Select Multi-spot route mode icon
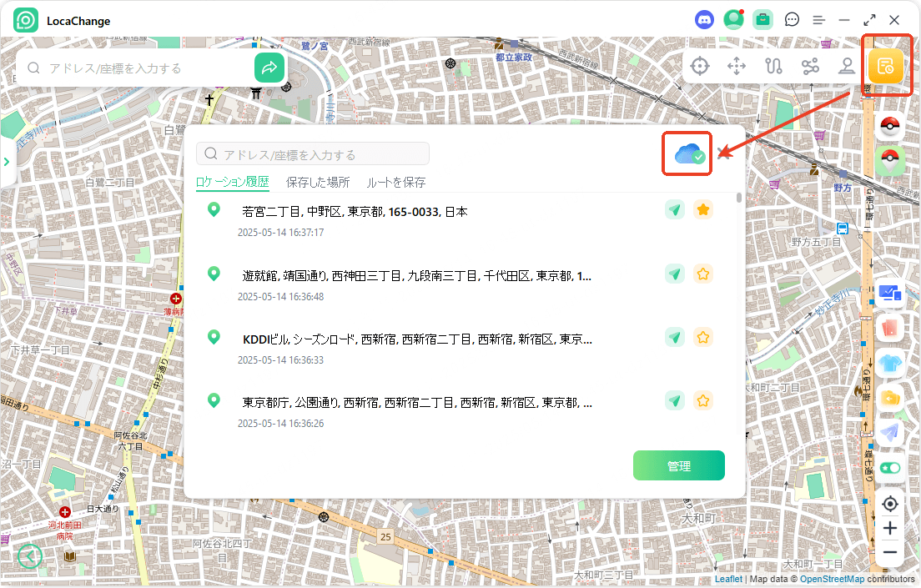 coord(810,66)
